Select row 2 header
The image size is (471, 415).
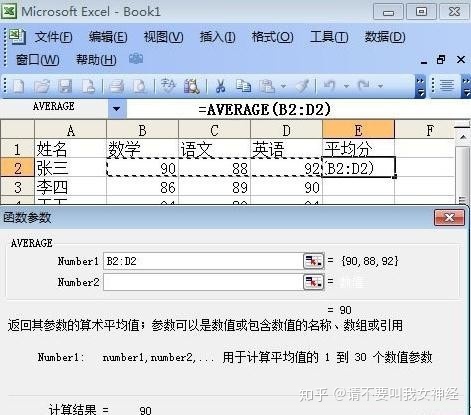click(x=17, y=168)
